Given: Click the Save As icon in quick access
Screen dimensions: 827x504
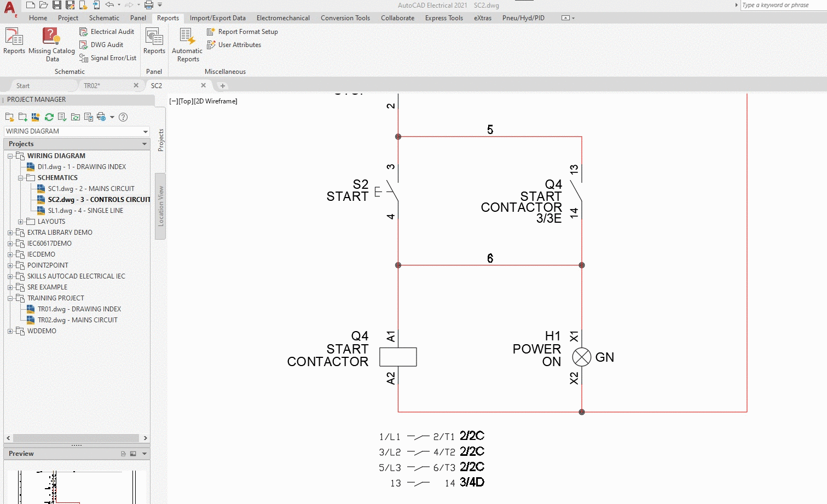Looking at the screenshot, I should (x=70, y=5).
